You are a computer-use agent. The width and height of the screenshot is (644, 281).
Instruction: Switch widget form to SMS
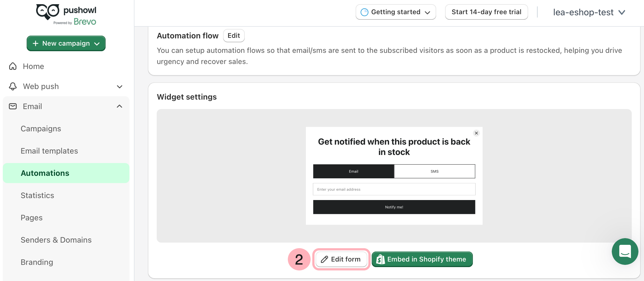pos(434,171)
